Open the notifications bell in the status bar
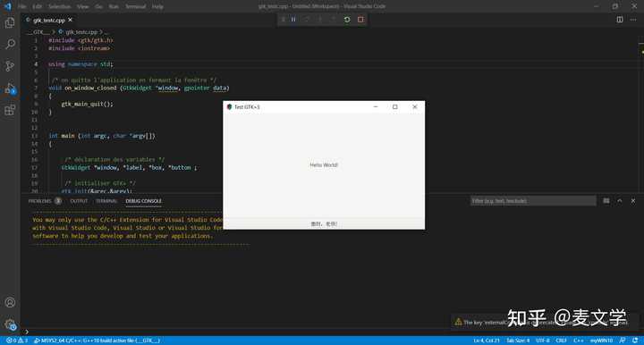Viewport: 644px width, 345px height. [635, 341]
